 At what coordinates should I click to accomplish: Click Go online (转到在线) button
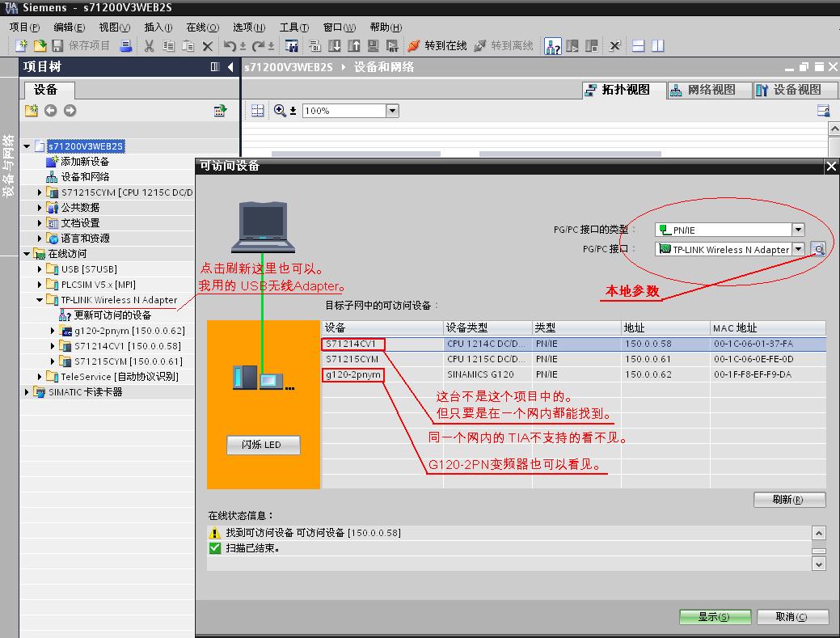click(x=437, y=46)
